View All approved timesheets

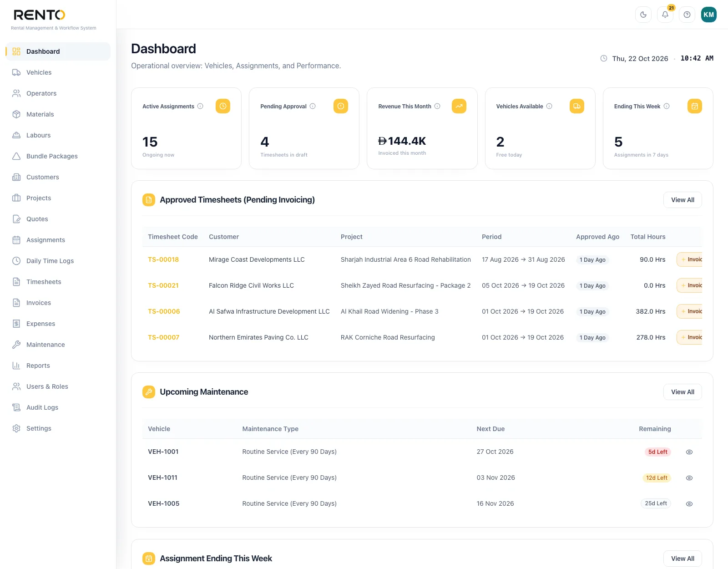tap(682, 200)
